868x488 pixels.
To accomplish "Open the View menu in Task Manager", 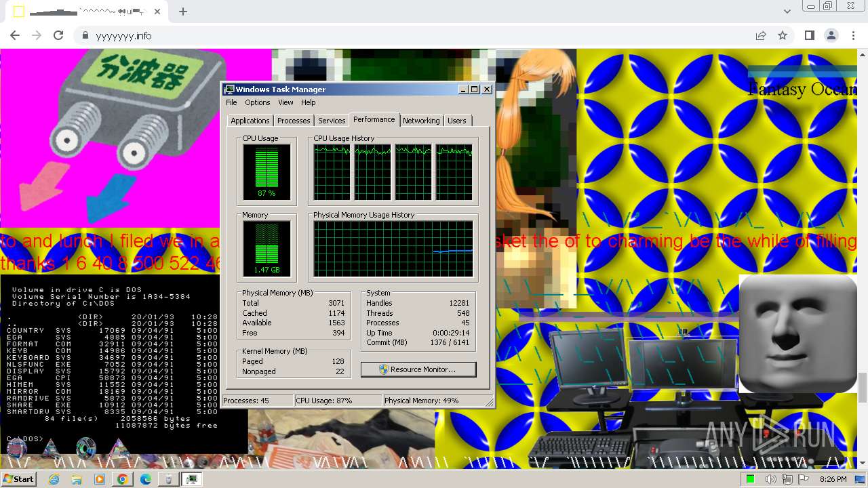I will [285, 102].
